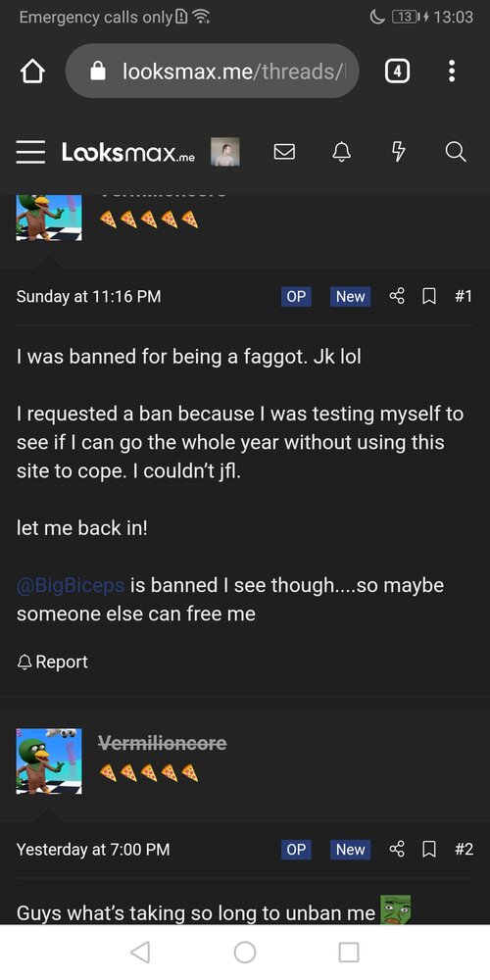This screenshot has height=980, width=490.
Task: Open the alerts bell icon
Action: 341,152
